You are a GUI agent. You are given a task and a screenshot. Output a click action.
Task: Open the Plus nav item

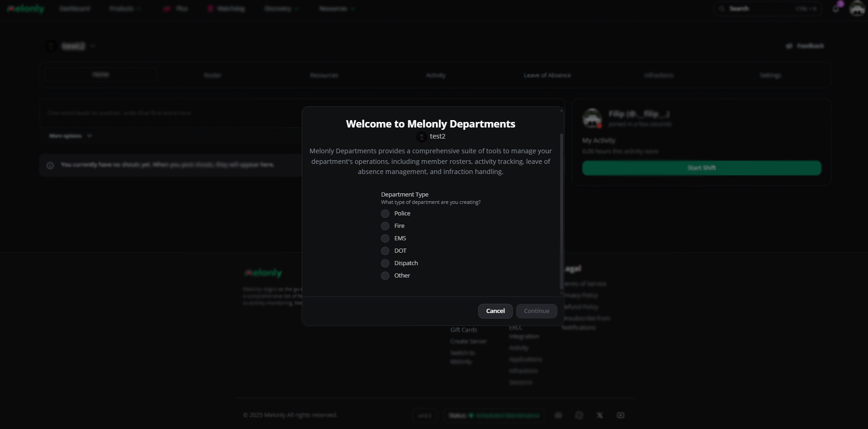176,9
